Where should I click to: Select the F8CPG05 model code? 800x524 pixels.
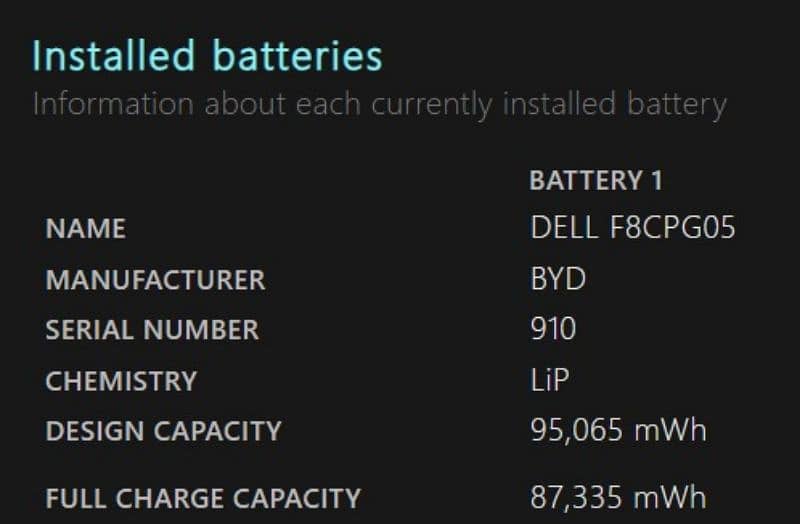[x=672, y=228]
